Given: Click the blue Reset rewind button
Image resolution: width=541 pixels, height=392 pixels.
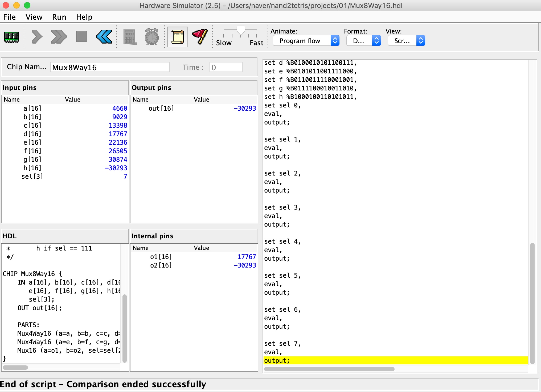Looking at the screenshot, I should click(x=104, y=37).
